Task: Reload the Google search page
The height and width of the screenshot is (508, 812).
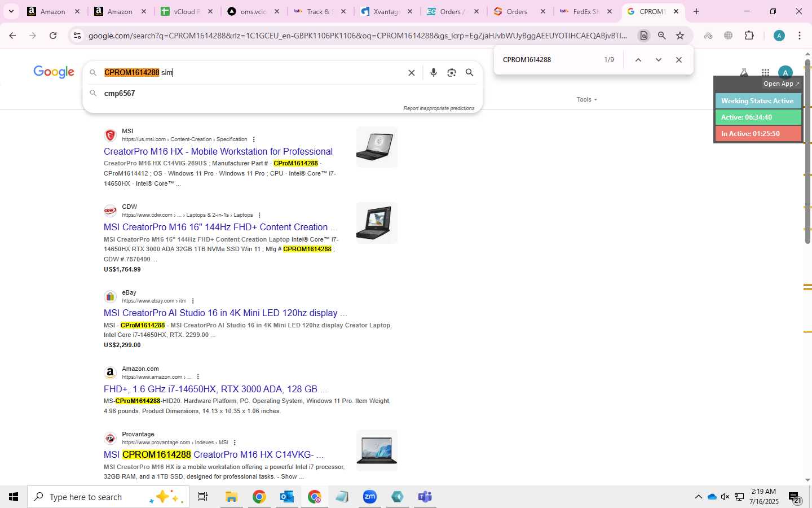Action: click(x=53, y=36)
